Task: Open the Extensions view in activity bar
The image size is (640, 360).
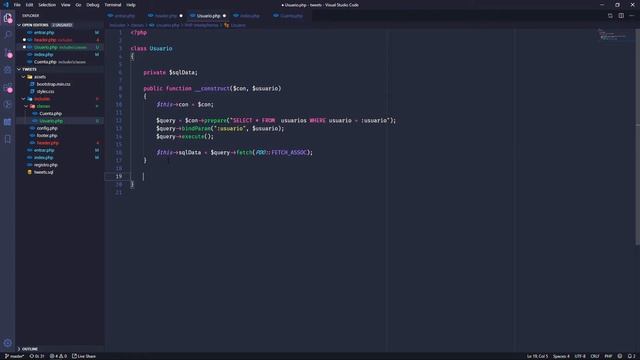Action: click(8, 87)
